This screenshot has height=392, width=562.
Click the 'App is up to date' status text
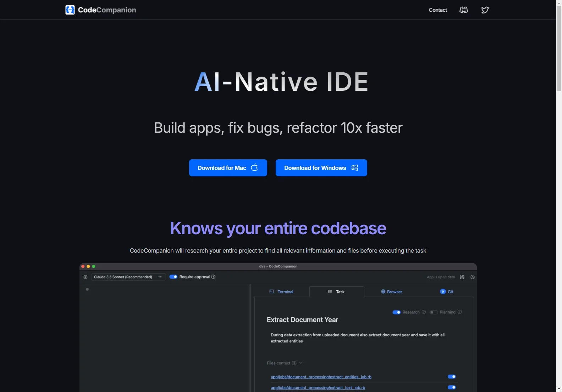(x=441, y=277)
